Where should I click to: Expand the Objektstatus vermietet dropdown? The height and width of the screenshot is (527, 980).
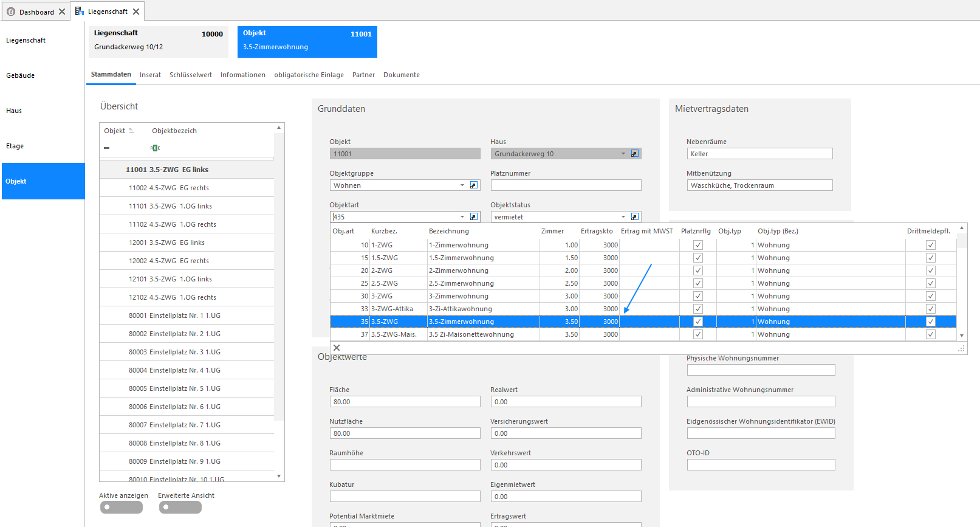[x=623, y=217]
